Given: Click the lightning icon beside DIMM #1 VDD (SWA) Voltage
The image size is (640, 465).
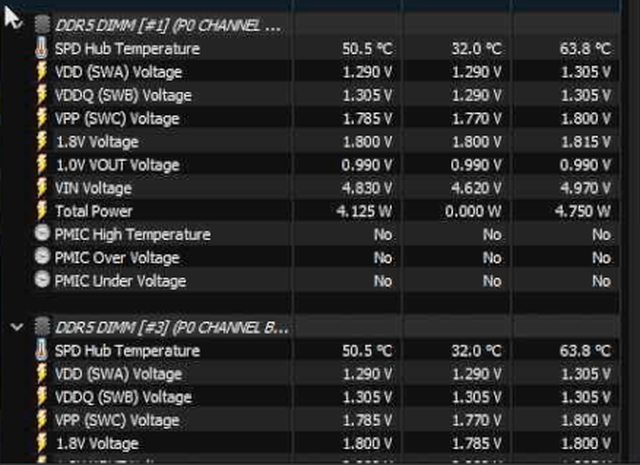Looking at the screenshot, I should [42, 72].
